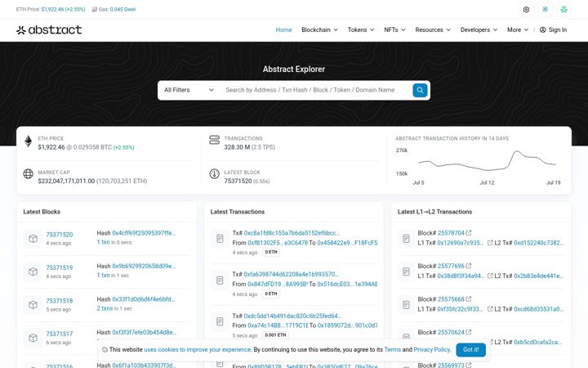Open Block# 25575668 link
This screenshot has height=368, width=588.
(451, 299)
